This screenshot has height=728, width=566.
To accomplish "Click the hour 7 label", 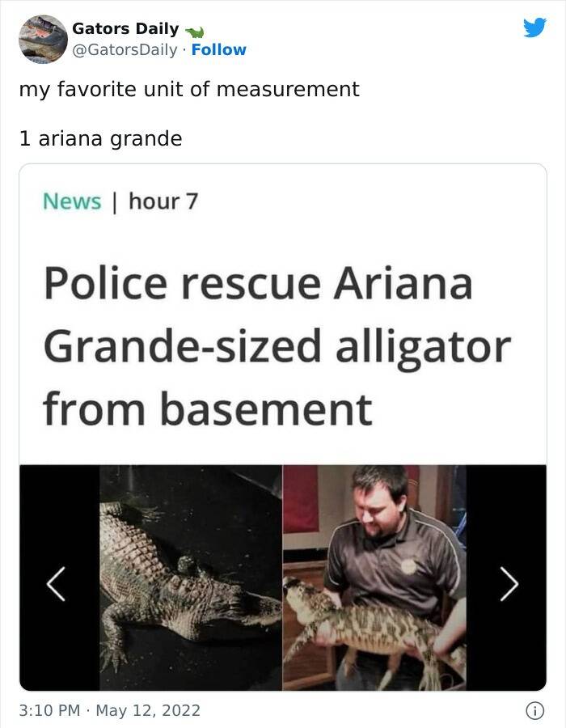I will 163,201.
